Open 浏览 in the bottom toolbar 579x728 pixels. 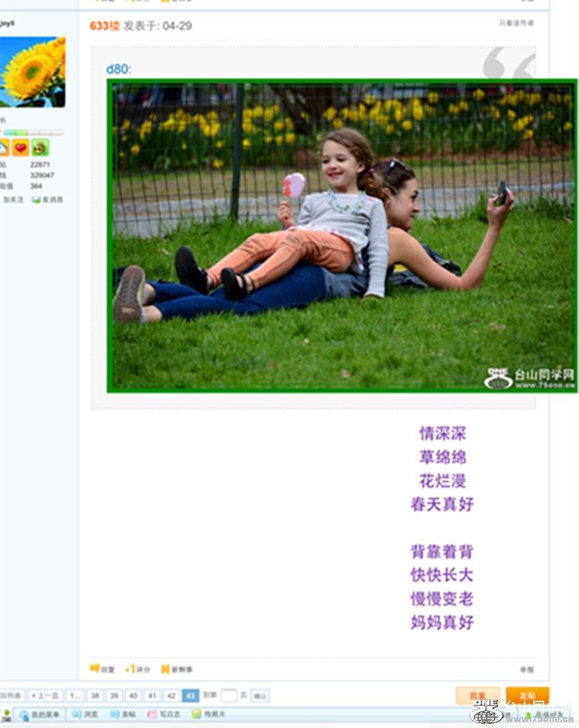point(85,714)
